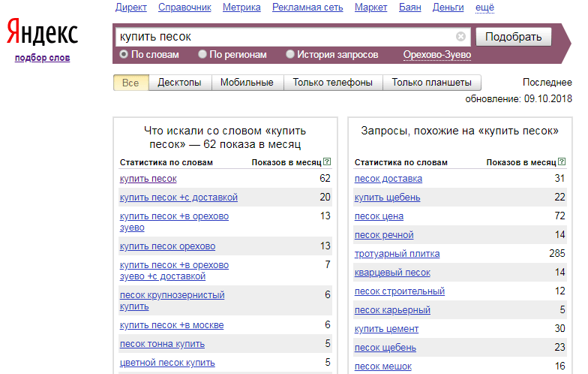Open the "песок речной" similar query
Viewport: 588px width, 374px height.
point(384,235)
